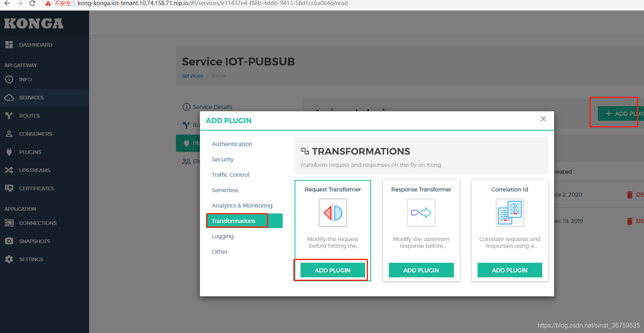The height and width of the screenshot is (333, 644).
Task: Open the Dashboard menu item
Action: (x=45, y=45)
